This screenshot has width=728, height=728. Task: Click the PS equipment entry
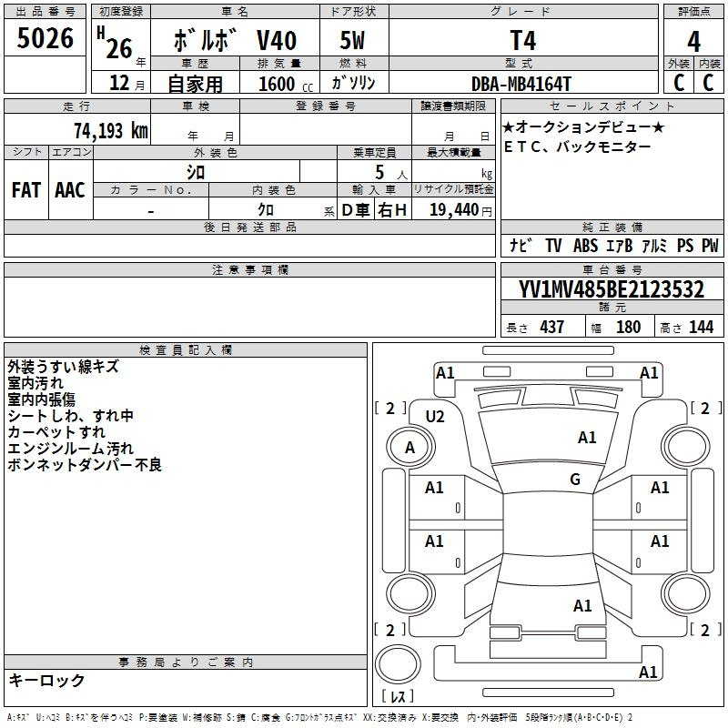685,245
